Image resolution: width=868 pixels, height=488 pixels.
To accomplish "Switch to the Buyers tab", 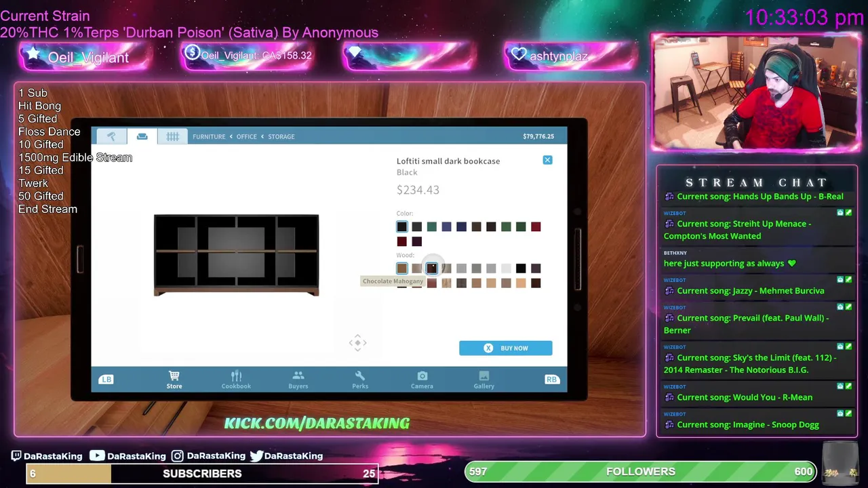I will (x=298, y=380).
